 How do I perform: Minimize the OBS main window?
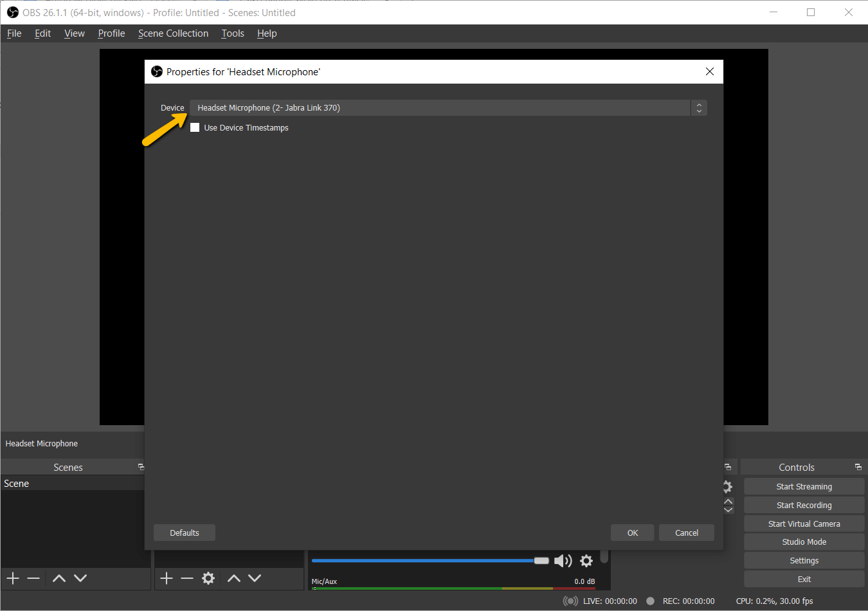pyautogui.click(x=773, y=12)
